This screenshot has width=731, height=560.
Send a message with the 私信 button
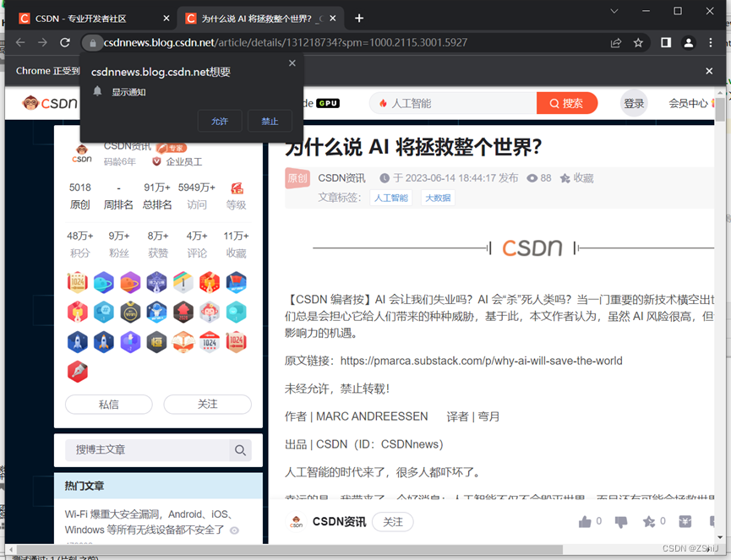pyautogui.click(x=109, y=405)
